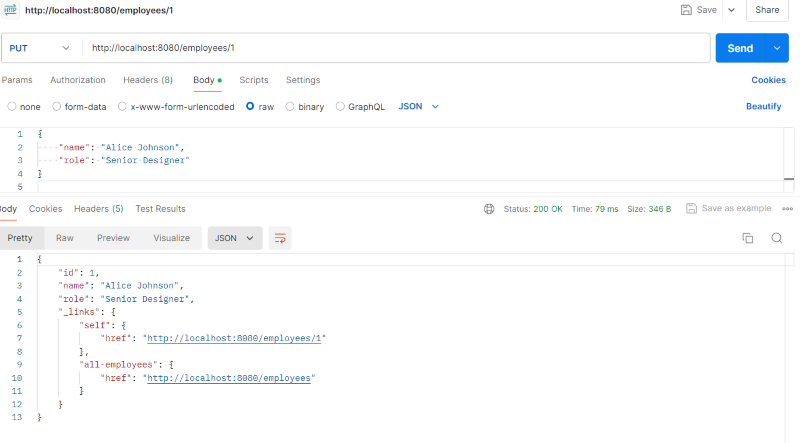Switch to the Authorization tab

tap(78, 80)
